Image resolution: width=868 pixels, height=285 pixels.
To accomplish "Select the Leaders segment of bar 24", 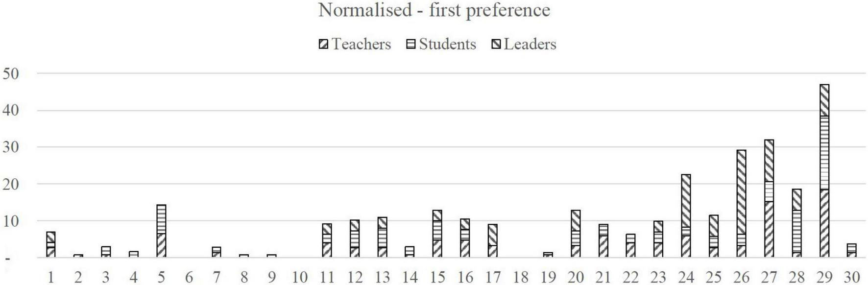I will click(686, 201).
